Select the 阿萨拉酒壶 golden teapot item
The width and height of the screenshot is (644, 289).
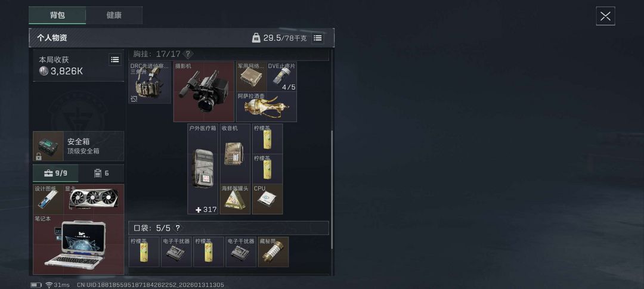266,107
